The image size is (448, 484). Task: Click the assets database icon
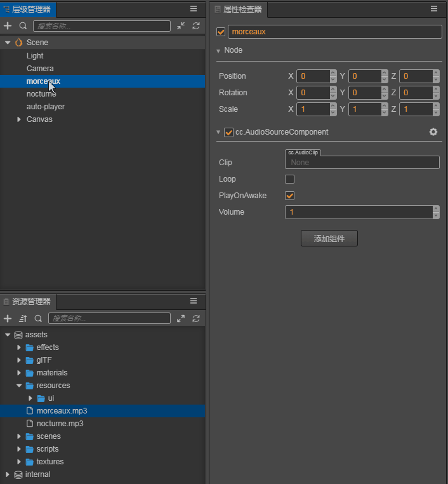pos(18,335)
